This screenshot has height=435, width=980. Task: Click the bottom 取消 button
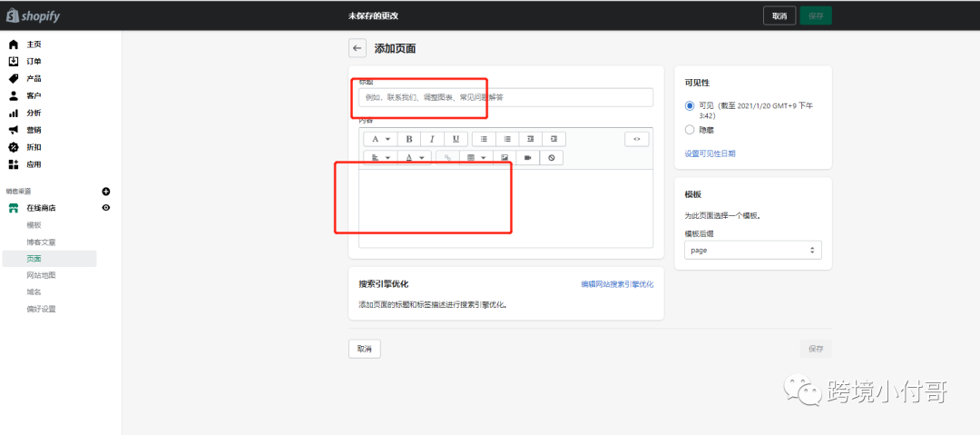click(x=365, y=349)
